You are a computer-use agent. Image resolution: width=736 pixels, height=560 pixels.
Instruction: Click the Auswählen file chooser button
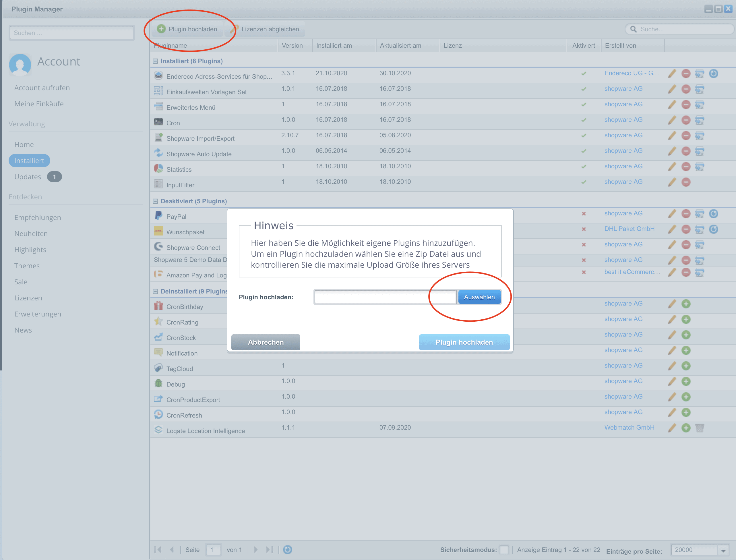pos(479,297)
